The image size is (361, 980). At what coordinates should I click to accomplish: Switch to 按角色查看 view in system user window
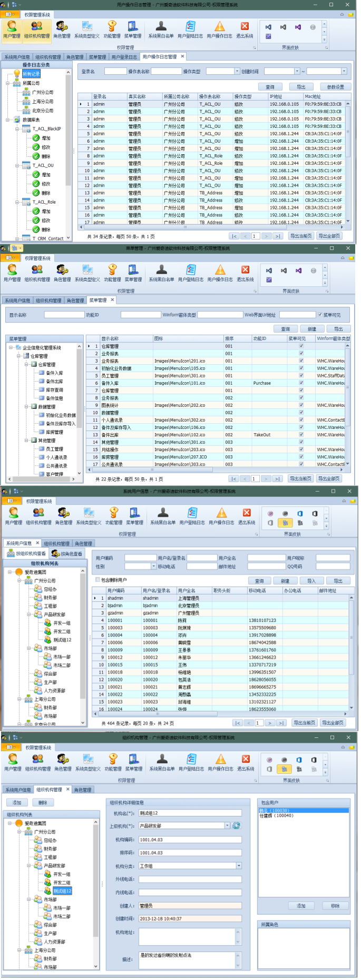tap(67, 553)
